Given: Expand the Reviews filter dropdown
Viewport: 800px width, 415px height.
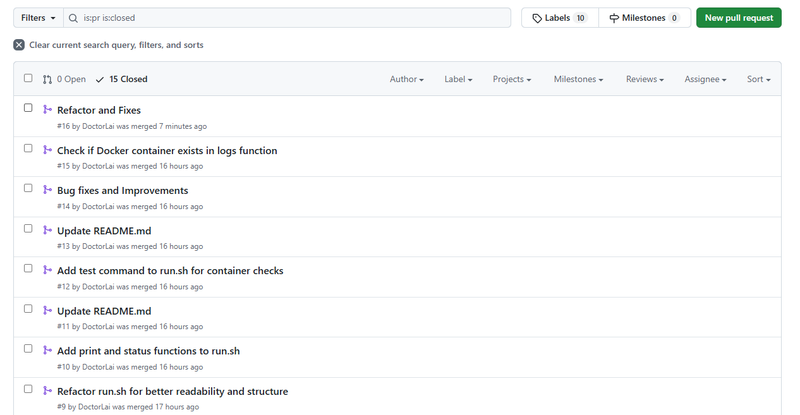Looking at the screenshot, I should coord(644,79).
